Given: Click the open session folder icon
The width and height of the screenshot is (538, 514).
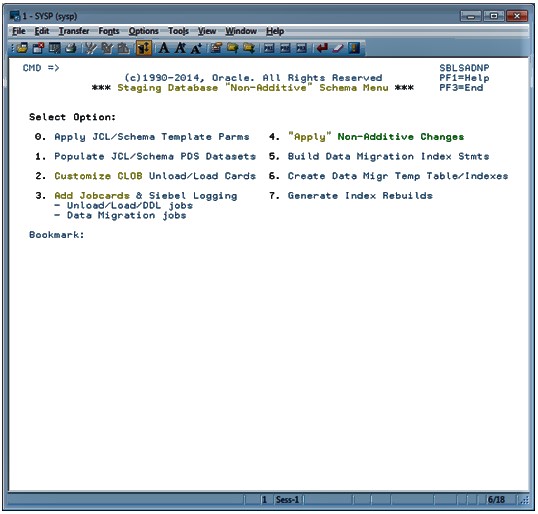Looking at the screenshot, I should (x=23, y=48).
